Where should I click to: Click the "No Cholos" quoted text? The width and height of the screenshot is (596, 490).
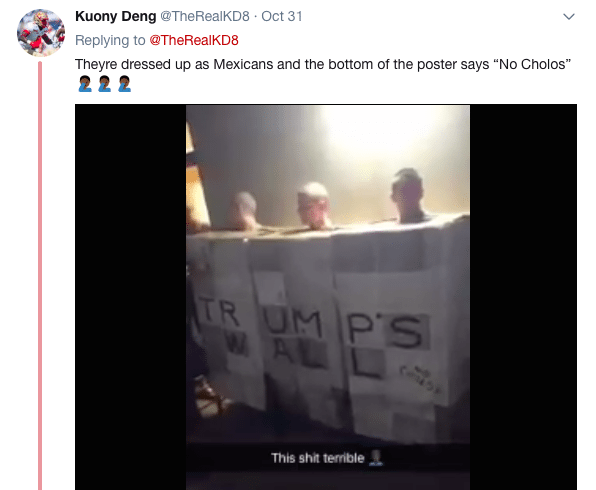(532, 64)
